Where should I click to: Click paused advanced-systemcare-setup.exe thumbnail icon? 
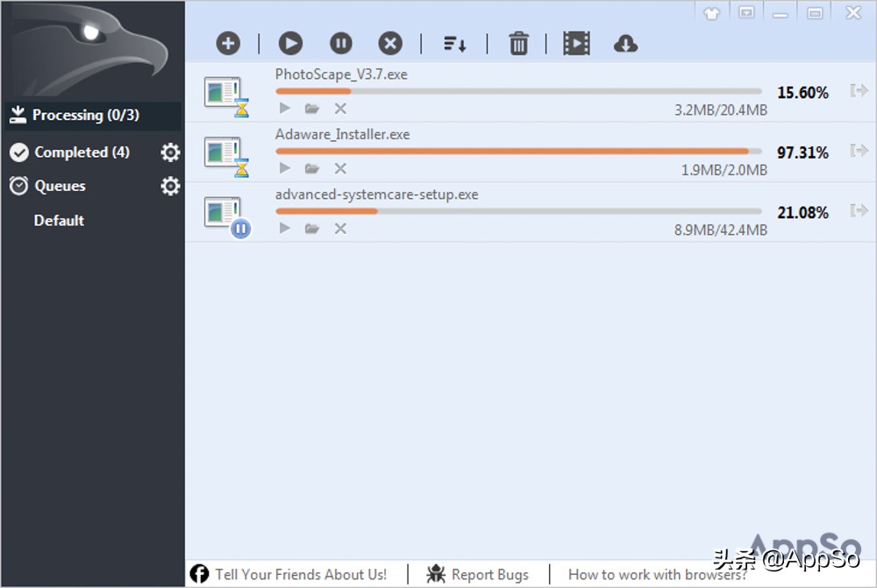pyautogui.click(x=227, y=216)
